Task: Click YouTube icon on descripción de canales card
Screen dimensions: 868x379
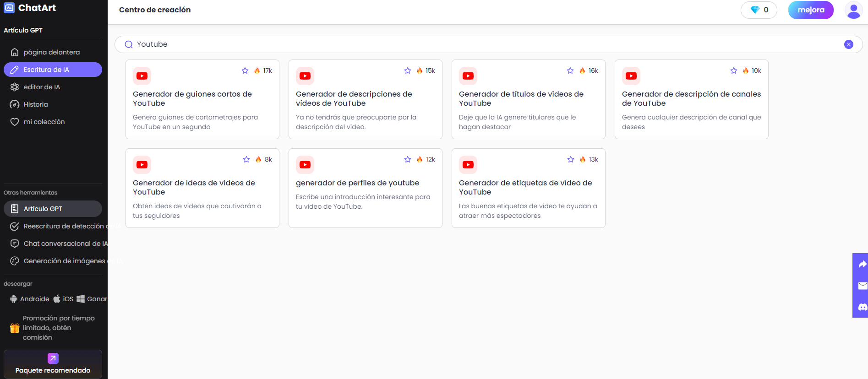Action: (x=631, y=76)
